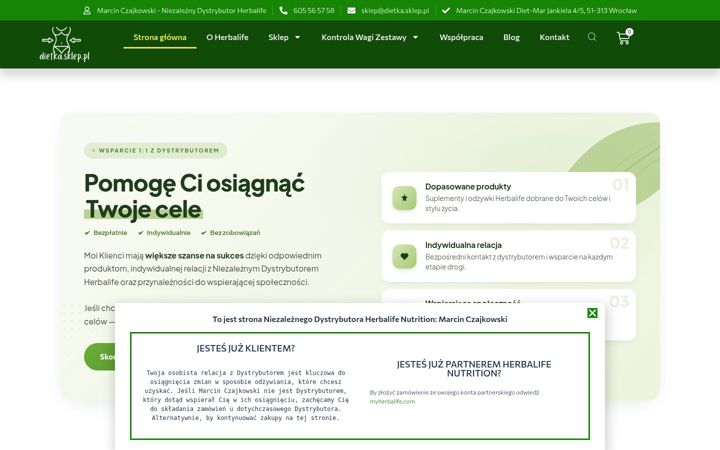The height and width of the screenshot is (450, 720).
Task: Click the user icon beside Marcin Czajkowski
Action: pyautogui.click(x=87, y=10)
